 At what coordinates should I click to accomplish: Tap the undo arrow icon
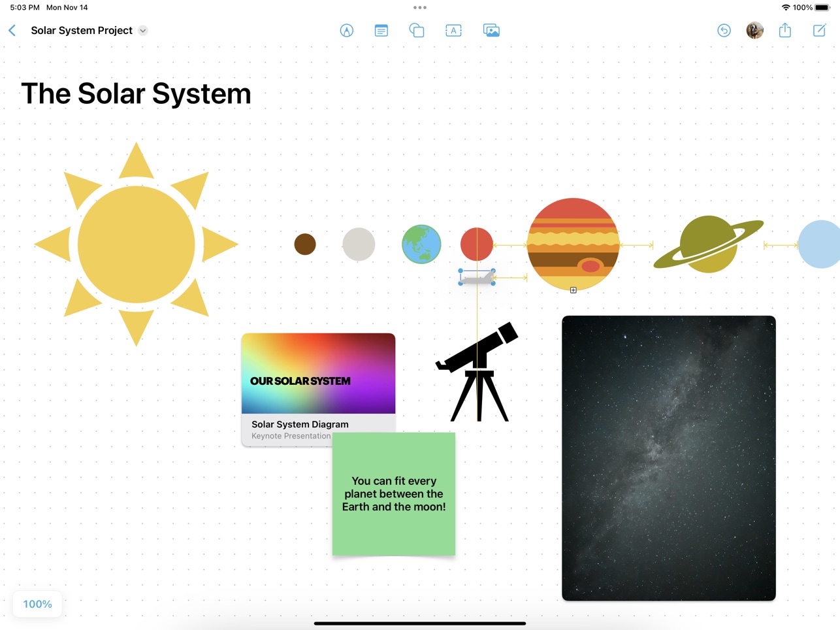(x=724, y=31)
